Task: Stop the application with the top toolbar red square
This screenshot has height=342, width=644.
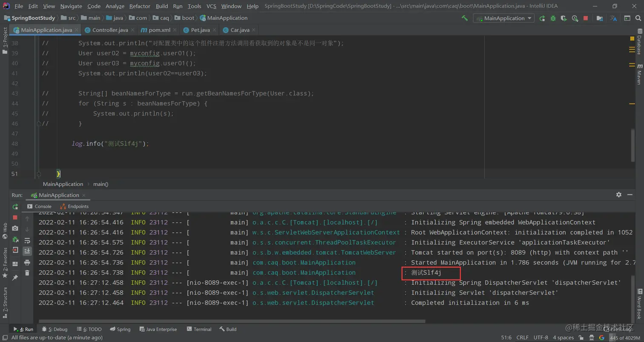Action: point(586,18)
